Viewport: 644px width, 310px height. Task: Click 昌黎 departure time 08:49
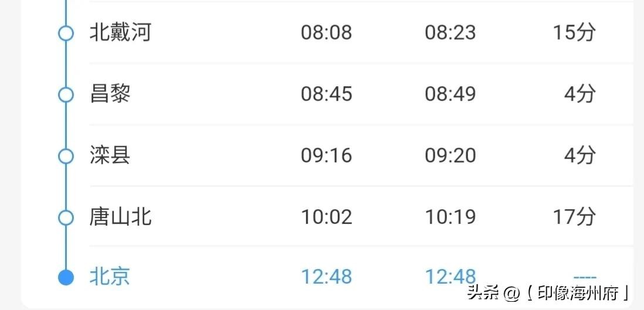(450, 94)
